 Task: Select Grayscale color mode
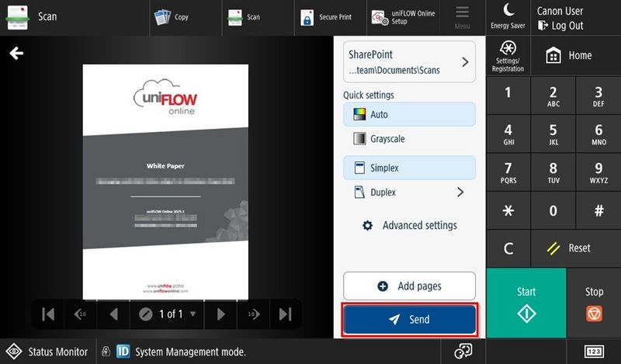point(408,139)
